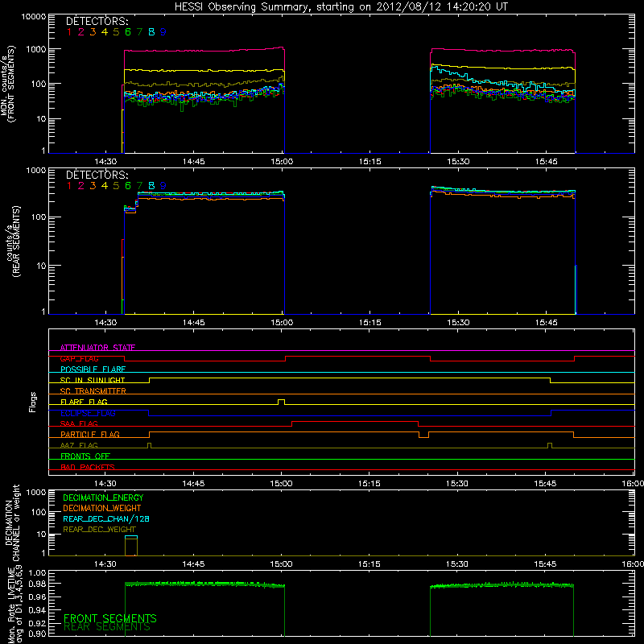
Task: Click the counts/s (REAR SEGMENTS) axis title
Action: [x=13, y=242]
